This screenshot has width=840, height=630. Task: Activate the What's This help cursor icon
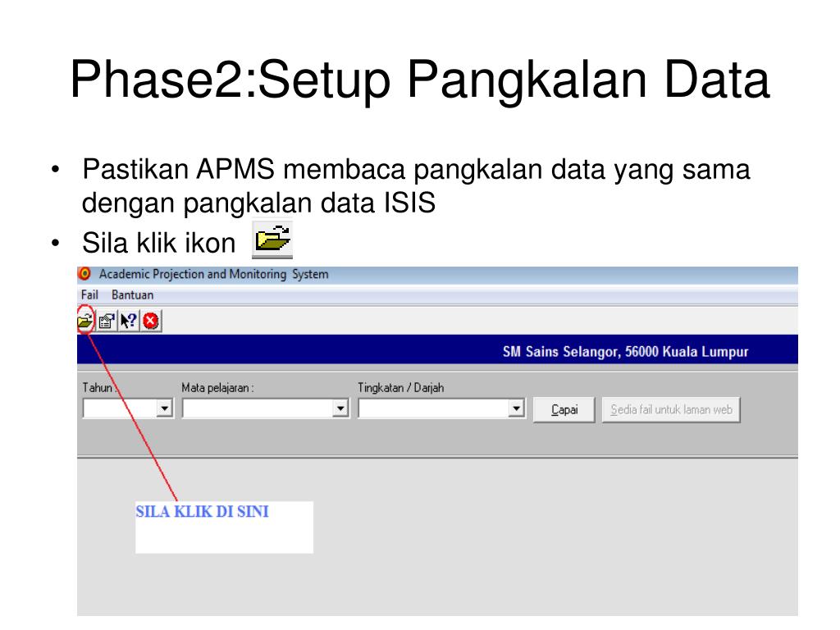129,321
